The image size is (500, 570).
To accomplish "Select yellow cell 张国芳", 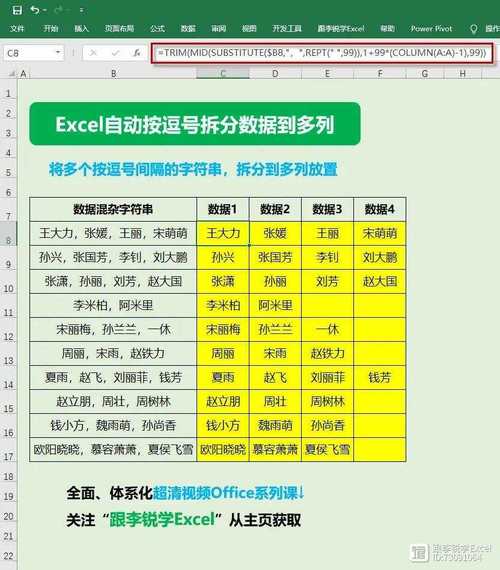I will 275,257.
